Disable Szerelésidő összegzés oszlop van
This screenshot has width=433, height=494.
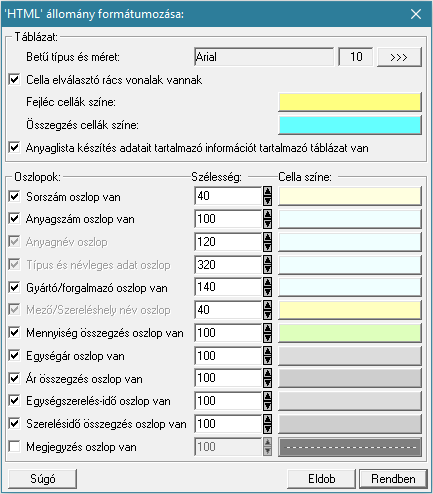(14, 424)
